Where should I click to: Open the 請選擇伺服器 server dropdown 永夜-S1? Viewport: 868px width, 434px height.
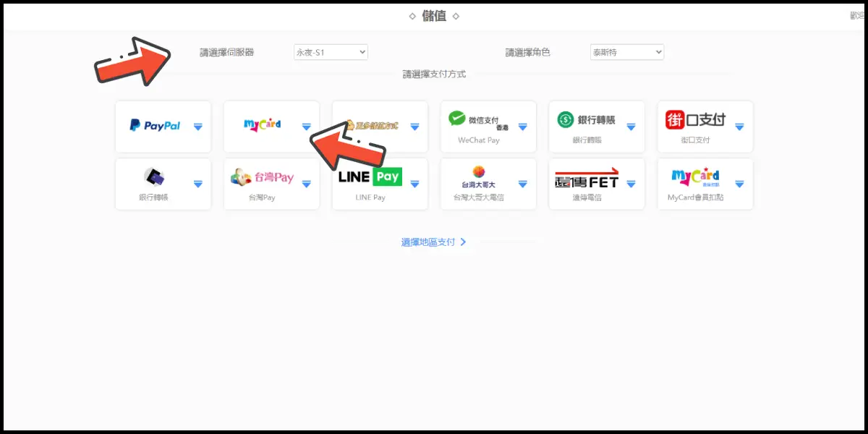pyautogui.click(x=331, y=52)
